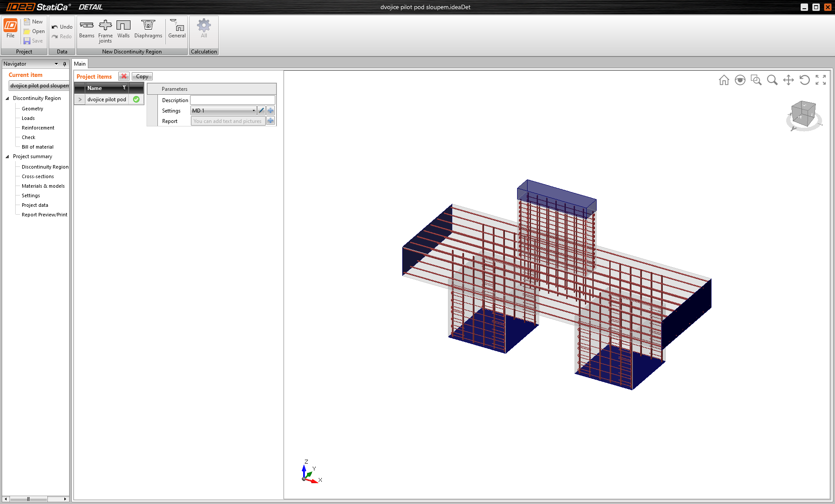Open the Diaphragms template icon

pyautogui.click(x=148, y=29)
